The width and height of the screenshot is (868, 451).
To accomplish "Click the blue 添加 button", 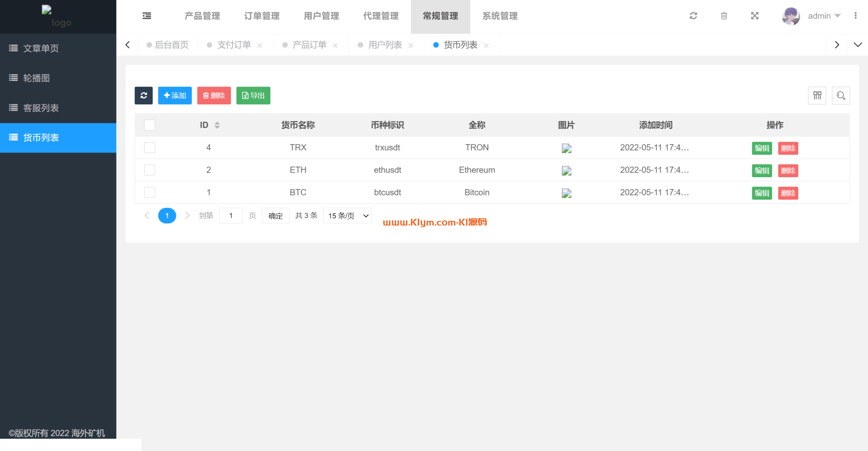I will click(175, 95).
